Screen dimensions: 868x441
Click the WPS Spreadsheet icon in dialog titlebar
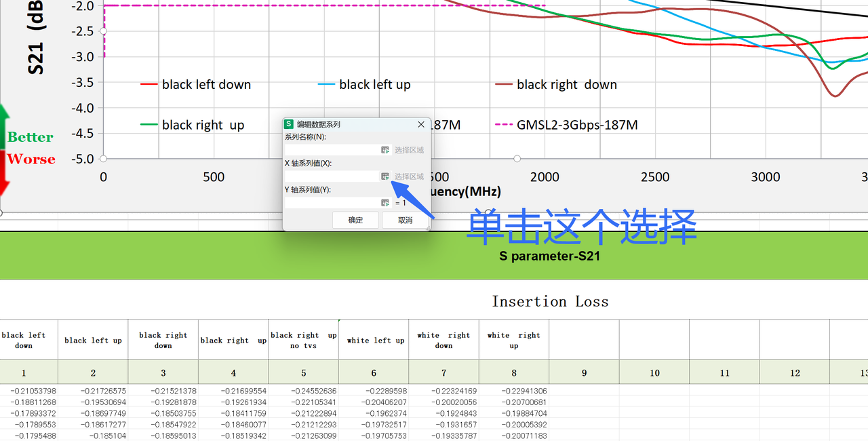click(290, 124)
